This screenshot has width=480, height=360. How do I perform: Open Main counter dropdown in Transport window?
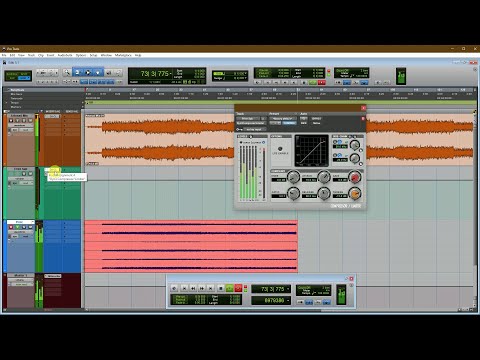288,289
